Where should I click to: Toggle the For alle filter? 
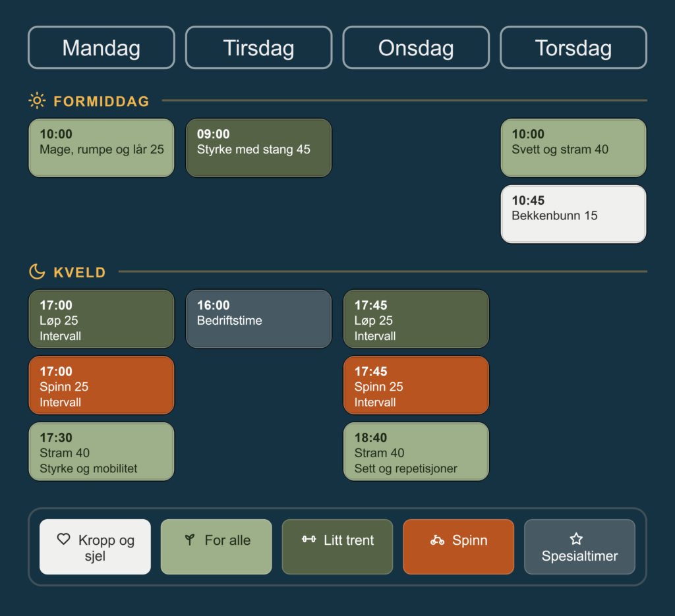216,547
